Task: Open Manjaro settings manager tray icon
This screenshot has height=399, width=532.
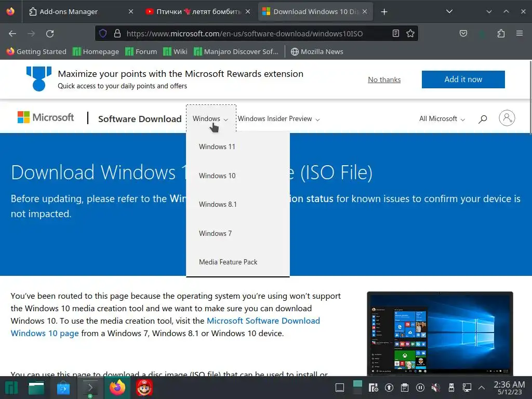Action: pos(373,388)
